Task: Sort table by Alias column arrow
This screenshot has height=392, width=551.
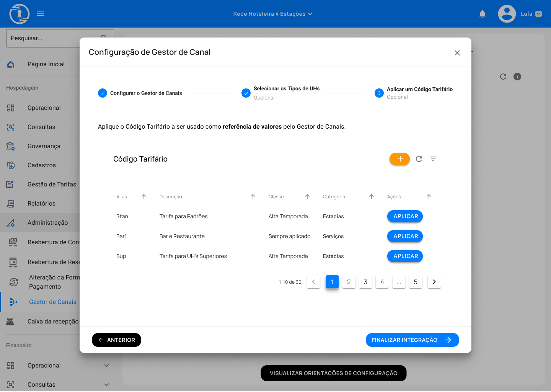Action: (x=144, y=196)
